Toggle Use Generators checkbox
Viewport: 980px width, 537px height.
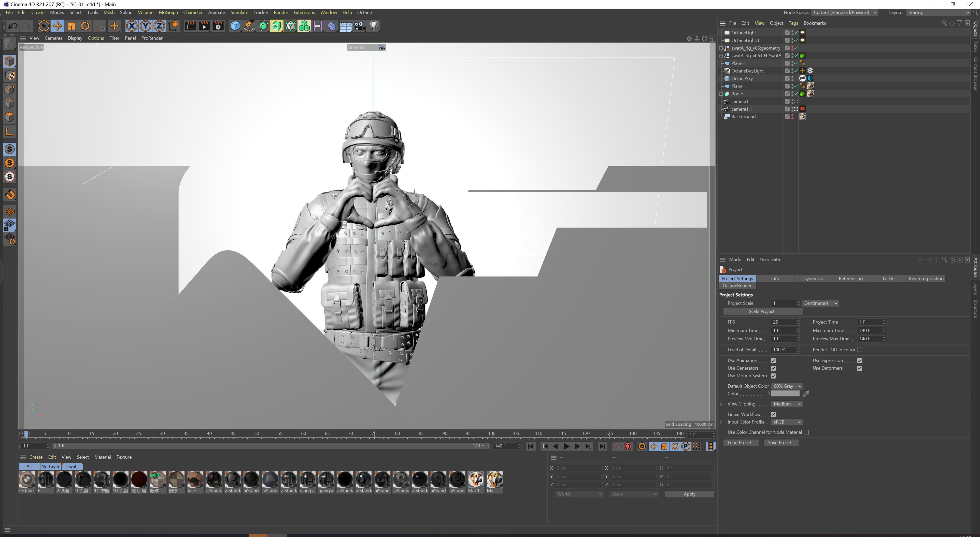pos(773,368)
